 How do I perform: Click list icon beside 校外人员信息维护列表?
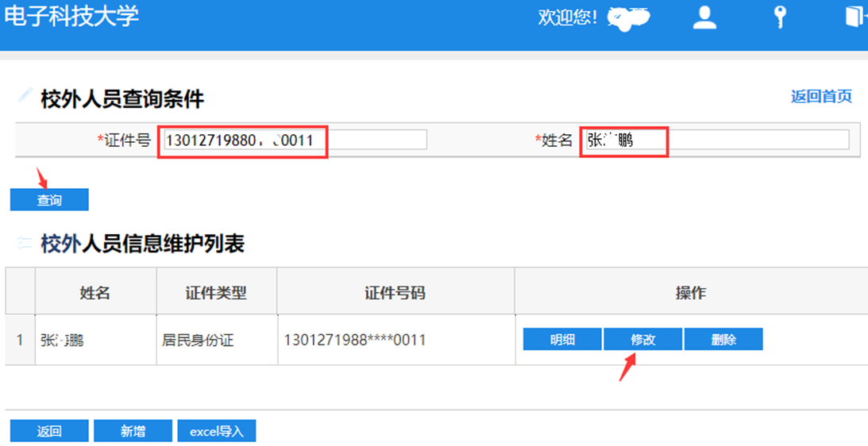point(25,244)
